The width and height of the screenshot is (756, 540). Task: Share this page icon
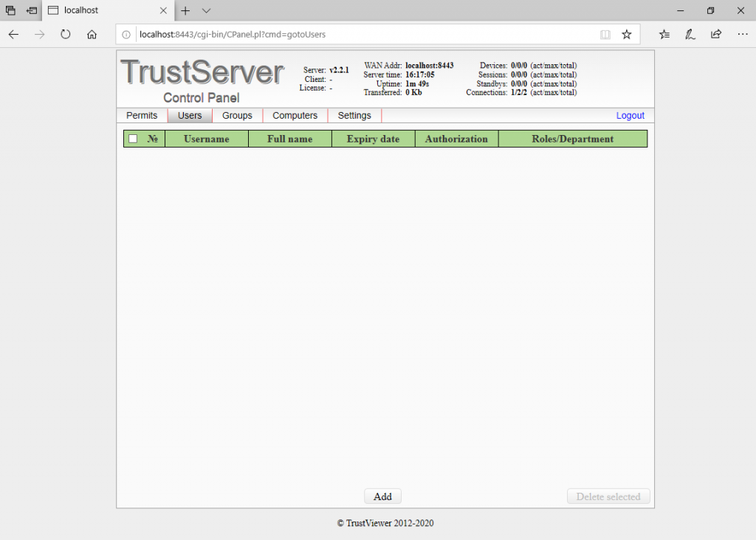716,34
